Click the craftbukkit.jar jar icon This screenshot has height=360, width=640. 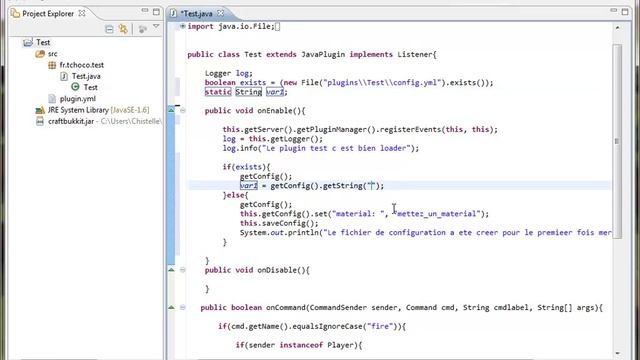point(40,121)
